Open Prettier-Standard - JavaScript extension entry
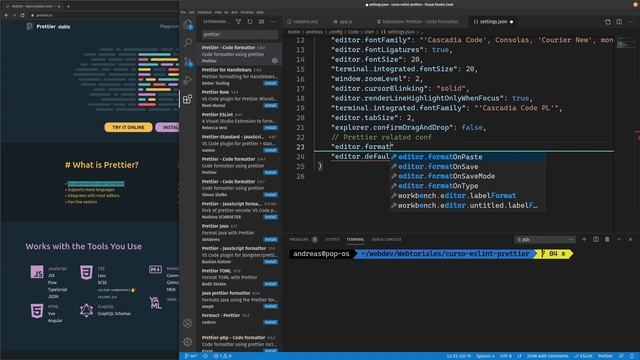Image resolution: width=640 pixels, height=360 pixels. pos(240,143)
